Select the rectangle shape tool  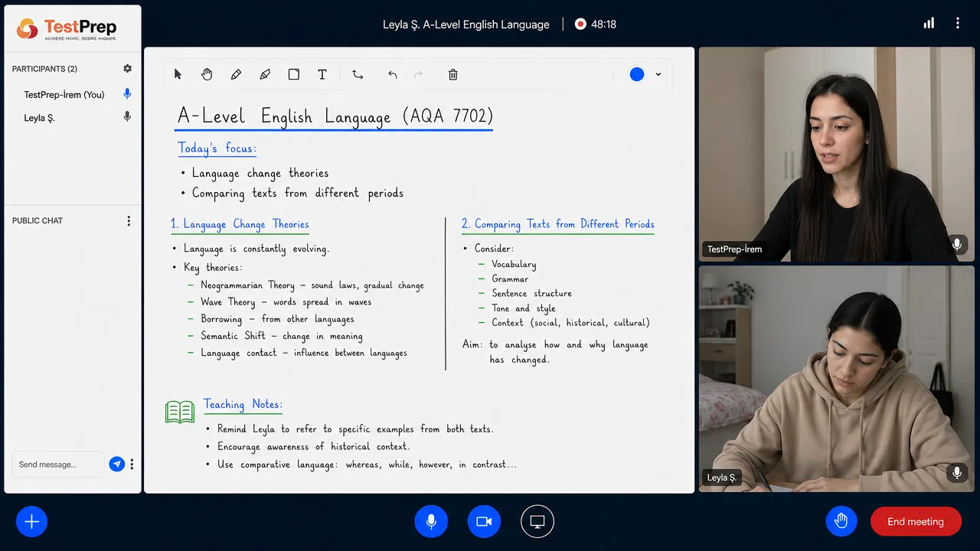293,74
